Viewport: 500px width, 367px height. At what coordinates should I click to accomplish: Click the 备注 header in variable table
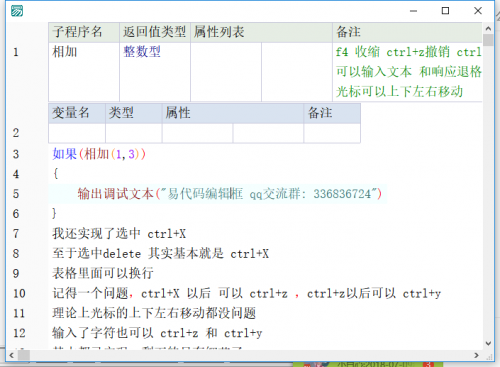[x=332, y=113]
